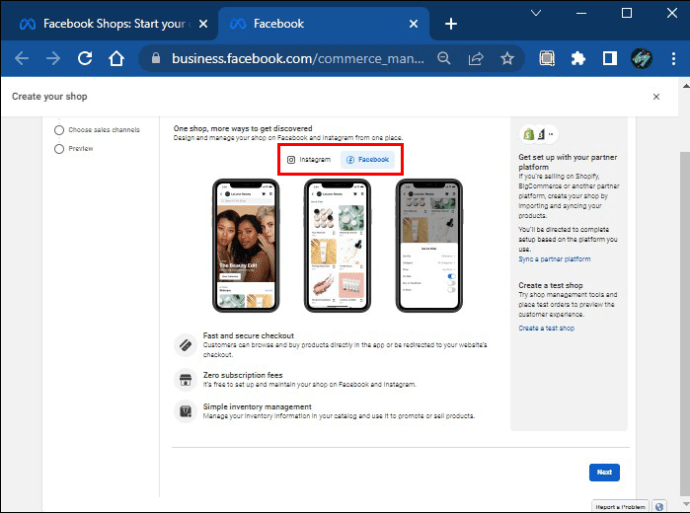
Task: Open the screenshot capture extension
Action: pos(547,58)
